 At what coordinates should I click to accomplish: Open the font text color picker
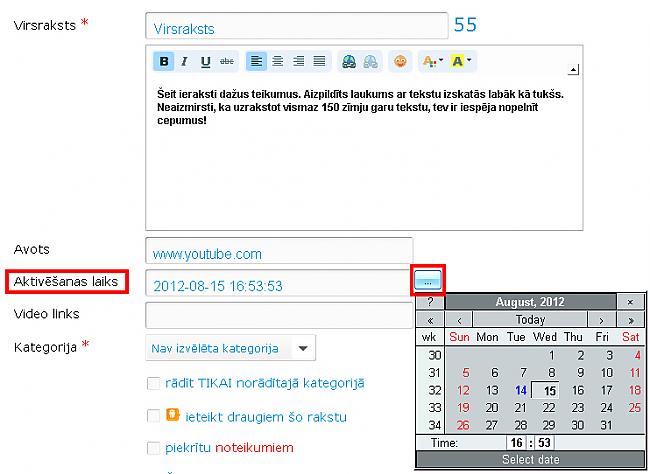tap(432, 61)
